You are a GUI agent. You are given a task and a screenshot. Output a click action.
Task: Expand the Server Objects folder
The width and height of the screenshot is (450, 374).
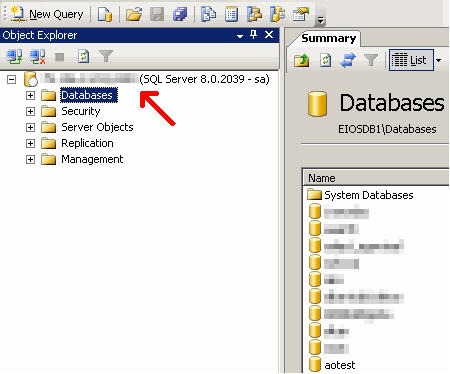[x=30, y=127]
